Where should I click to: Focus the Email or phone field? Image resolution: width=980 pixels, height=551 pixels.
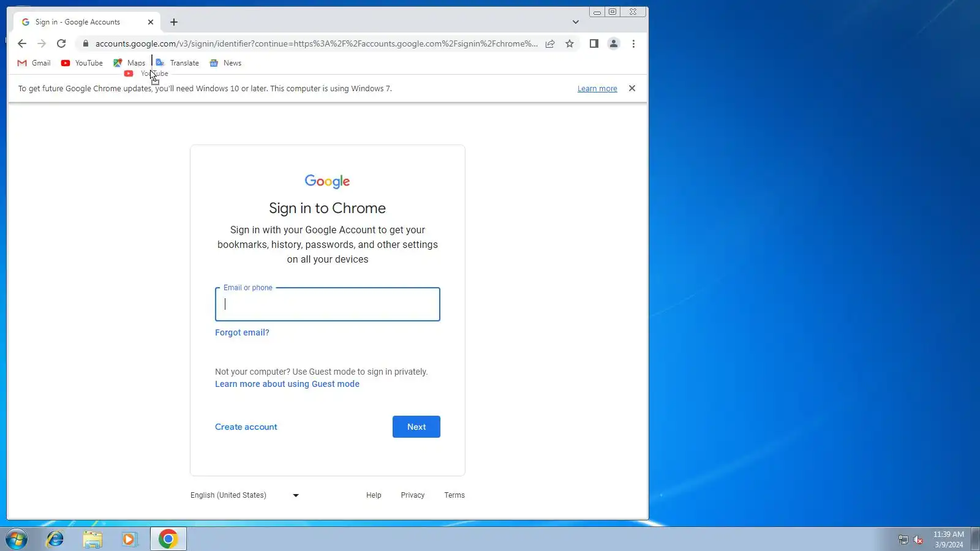pyautogui.click(x=328, y=304)
